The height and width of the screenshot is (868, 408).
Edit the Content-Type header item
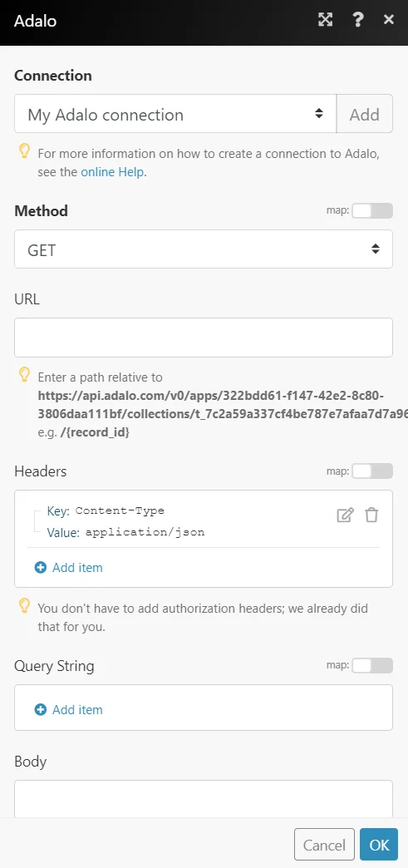pos(345,515)
